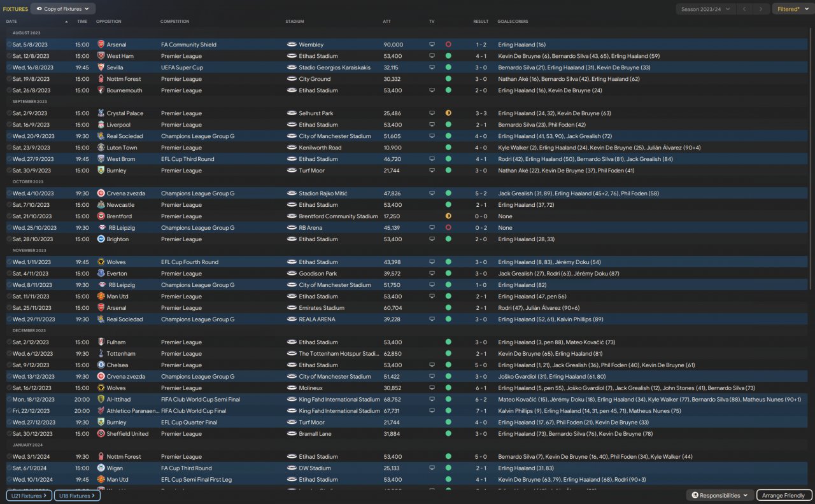Viewport: 815px width, 504px height.
Task: Open the U18 Fixtures link
Action: click(x=77, y=495)
